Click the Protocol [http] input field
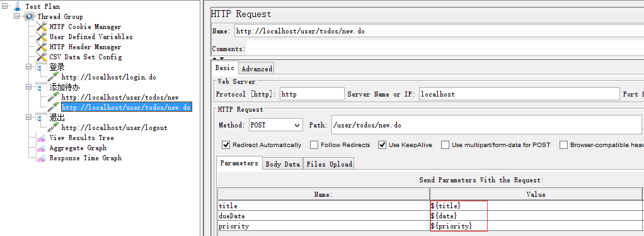Screen dimensions: 644x236 (312, 94)
